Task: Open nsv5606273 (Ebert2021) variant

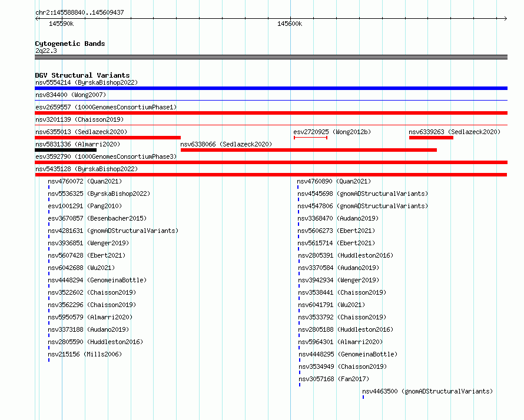Action: pyautogui.click(x=337, y=231)
